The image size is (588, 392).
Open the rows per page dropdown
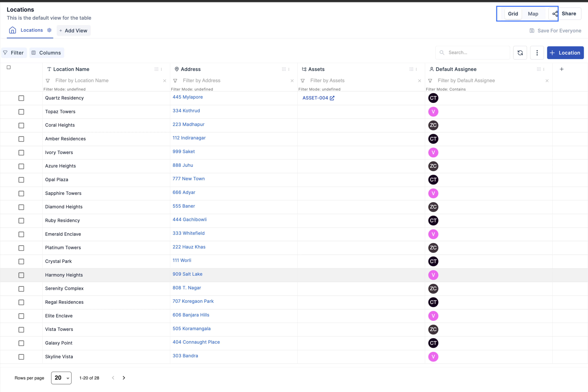coord(61,378)
